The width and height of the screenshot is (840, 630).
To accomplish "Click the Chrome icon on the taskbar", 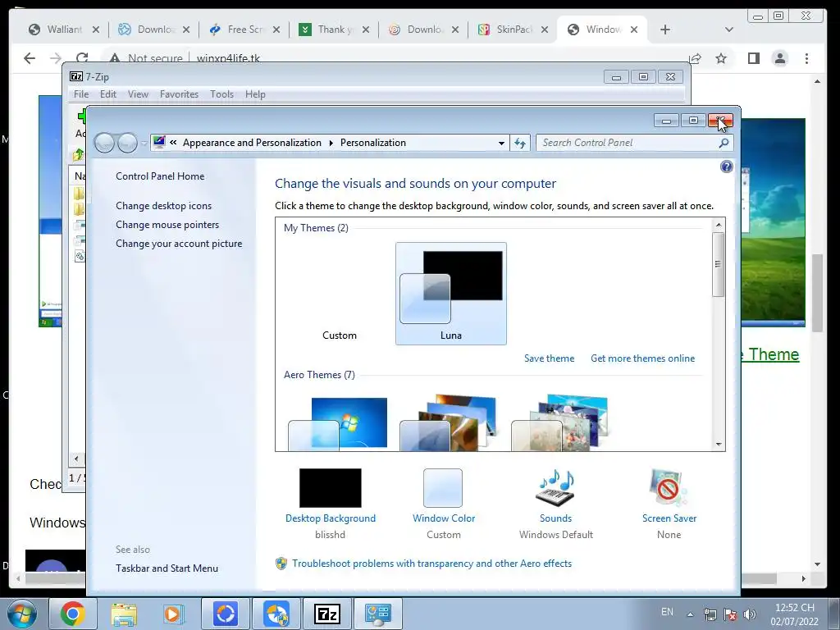I will tap(72, 614).
